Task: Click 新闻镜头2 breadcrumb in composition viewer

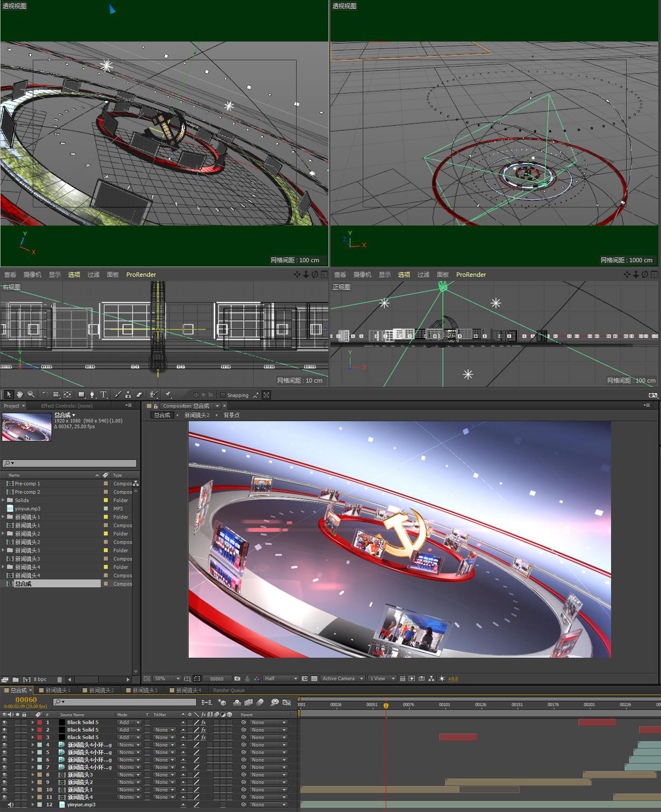Action: [197, 415]
